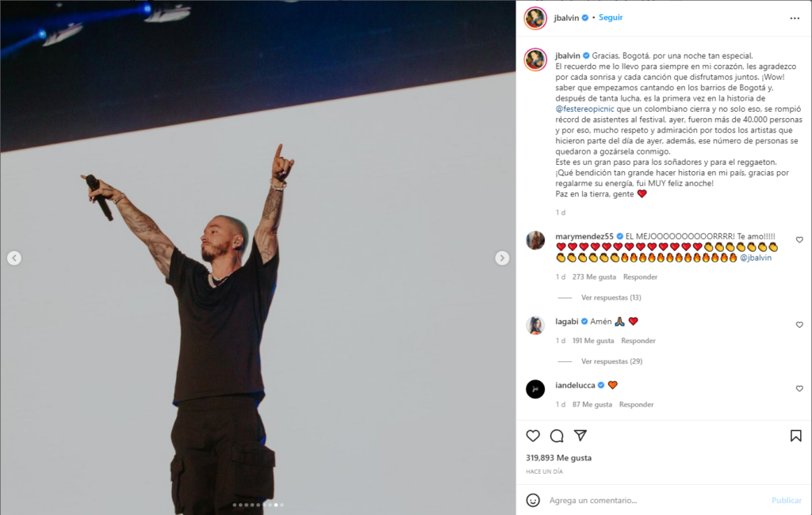The image size is (812, 515).
Task: Expand Ver respuestas (29) replies
Action: click(611, 361)
